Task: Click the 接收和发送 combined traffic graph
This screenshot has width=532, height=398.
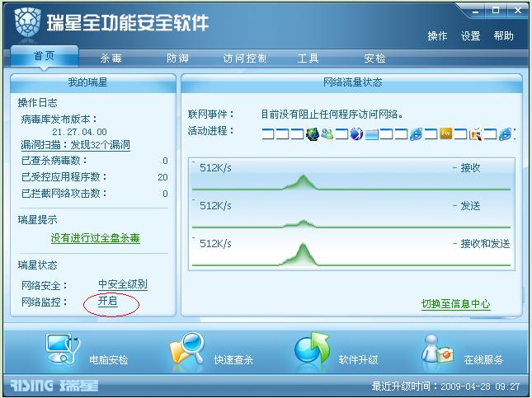Action: tap(351, 252)
